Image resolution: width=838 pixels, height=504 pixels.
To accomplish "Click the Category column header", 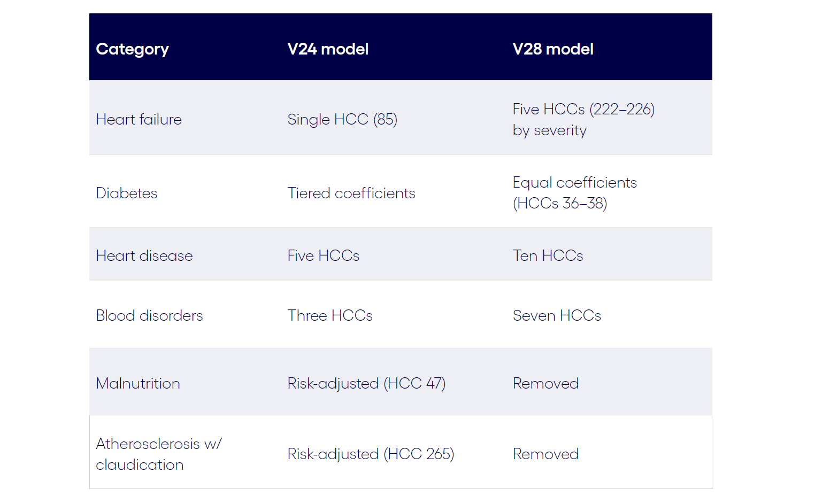I will click(x=132, y=49).
